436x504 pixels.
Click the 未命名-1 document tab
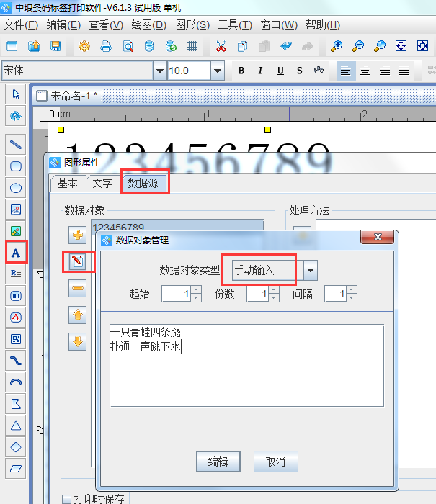tap(67, 96)
